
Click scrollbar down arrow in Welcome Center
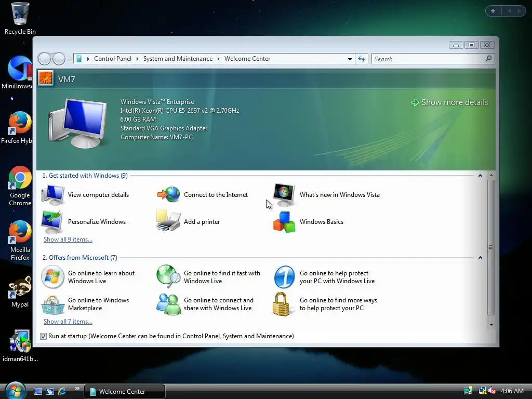(491, 325)
